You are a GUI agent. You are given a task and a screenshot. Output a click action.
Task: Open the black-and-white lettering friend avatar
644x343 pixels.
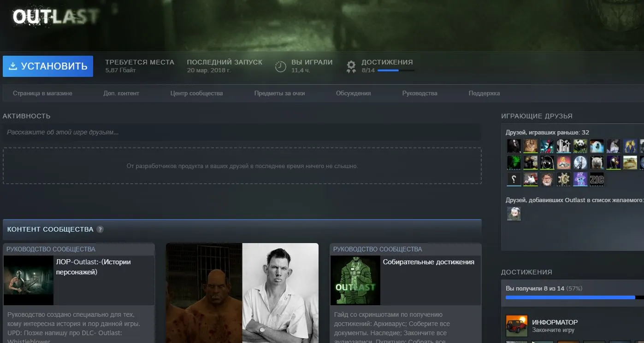pyautogui.click(x=564, y=146)
